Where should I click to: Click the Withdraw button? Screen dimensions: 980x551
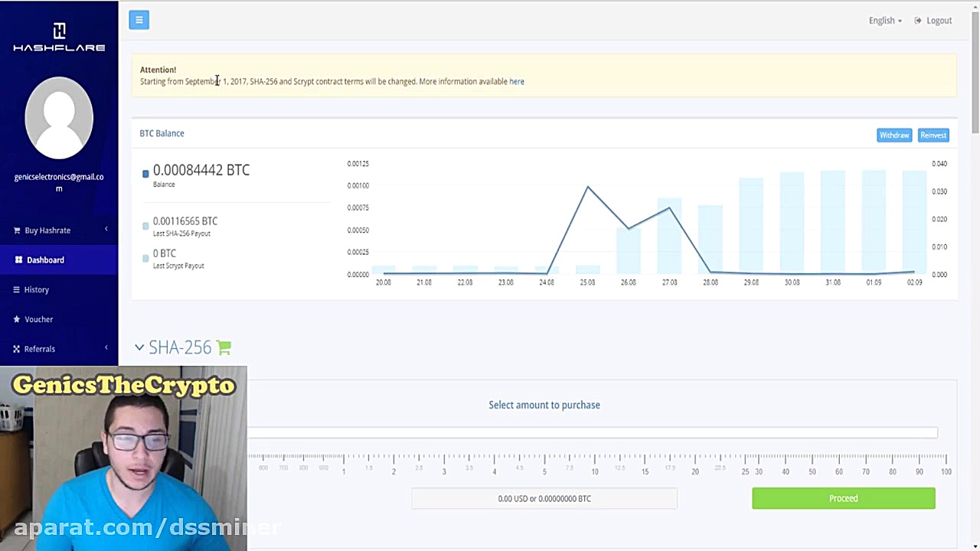(x=894, y=135)
